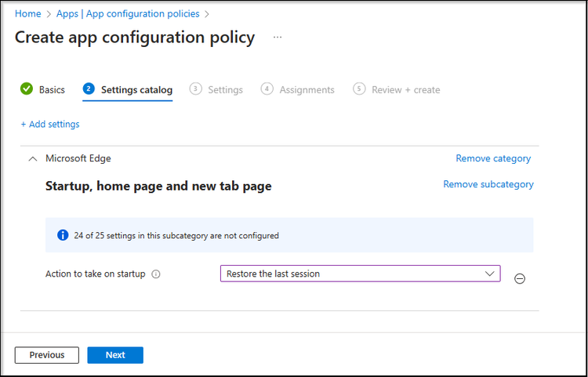Viewport: 588px width, 377px height.
Task: Click the minus icon to remove the startup setting
Action: [x=519, y=278]
